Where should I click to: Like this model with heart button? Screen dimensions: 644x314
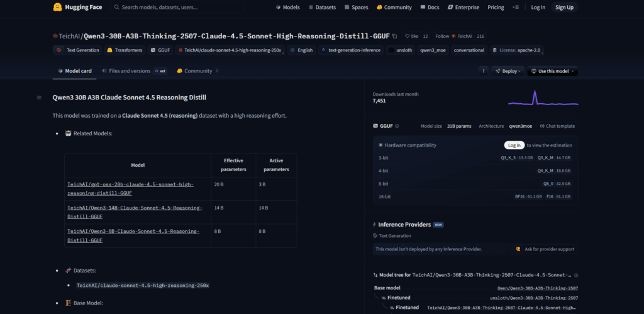(411, 36)
